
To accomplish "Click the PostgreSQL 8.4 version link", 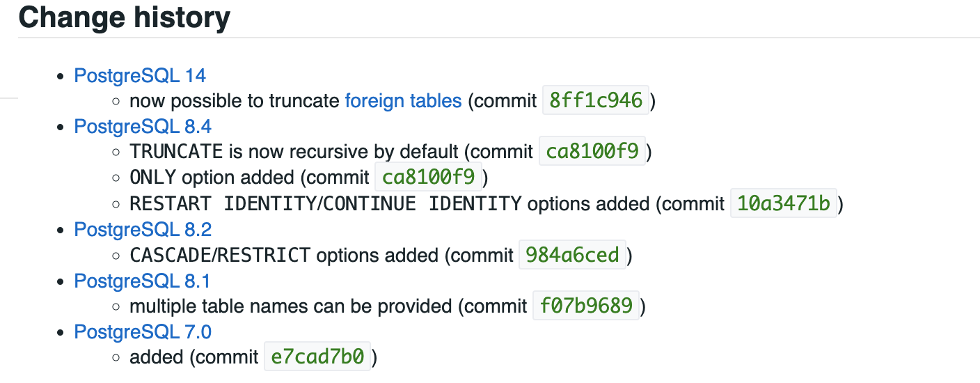I will pyautogui.click(x=143, y=127).
